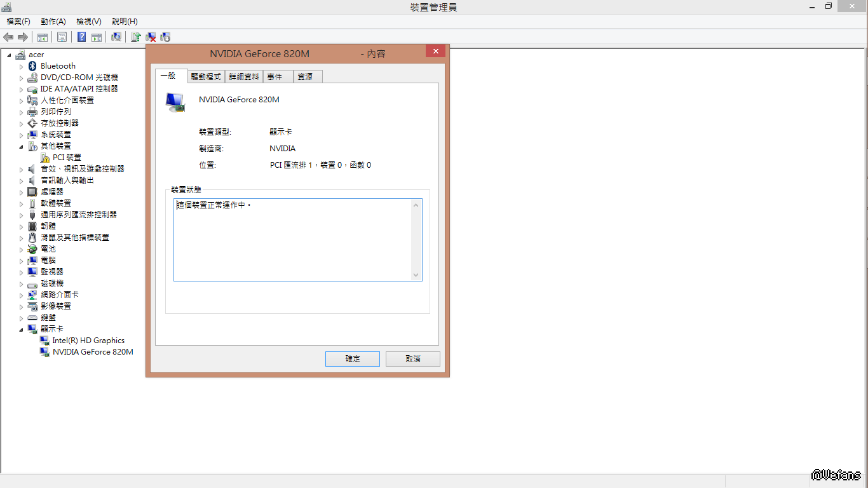Image resolution: width=868 pixels, height=488 pixels.
Task: Click the uninstall device icon with red X
Action: click(x=151, y=37)
